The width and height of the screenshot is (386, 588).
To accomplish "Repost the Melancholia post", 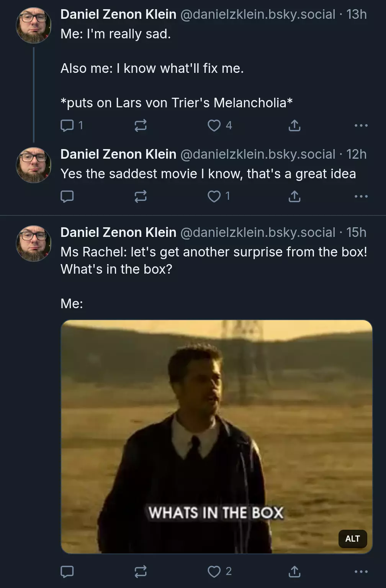I will pos(141,125).
